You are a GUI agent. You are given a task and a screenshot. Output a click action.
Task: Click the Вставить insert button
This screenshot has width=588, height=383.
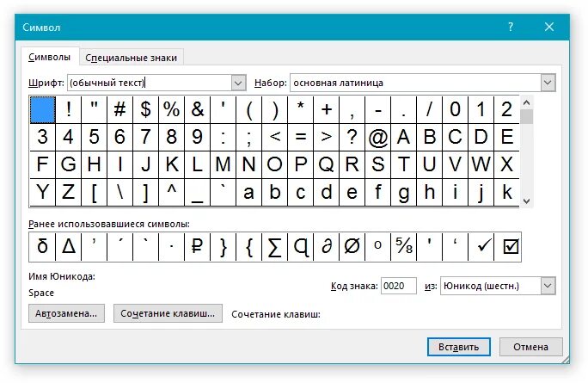coord(459,347)
